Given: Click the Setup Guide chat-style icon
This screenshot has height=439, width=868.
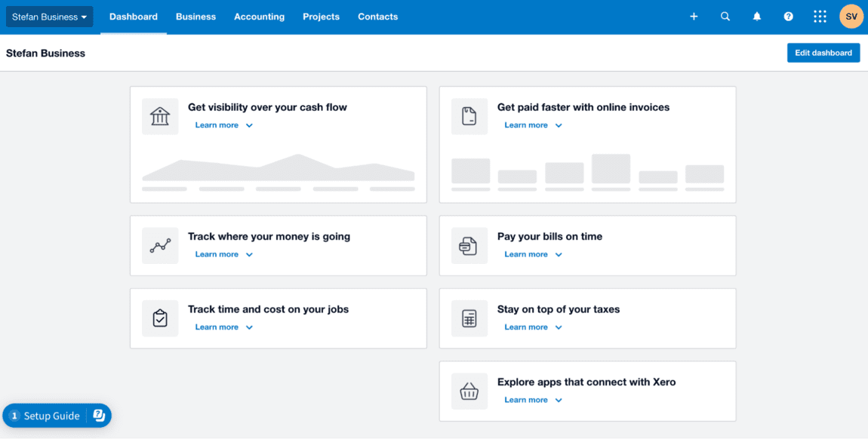Looking at the screenshot, I should click(x=99, y=416).
